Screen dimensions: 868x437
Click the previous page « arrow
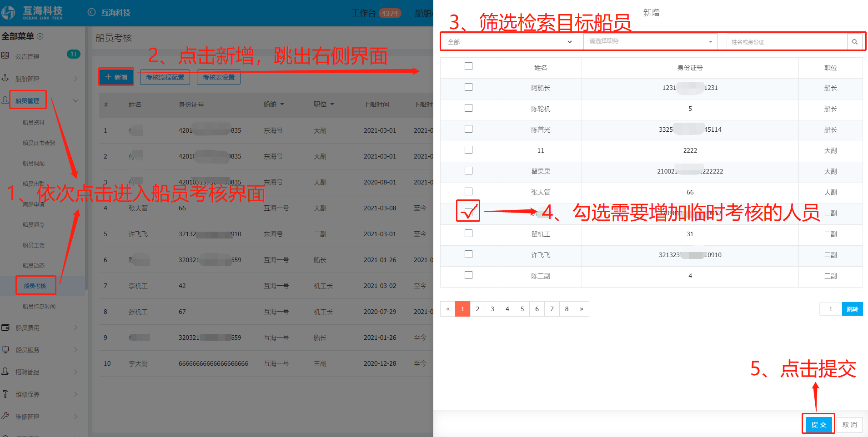coord(448,309)
